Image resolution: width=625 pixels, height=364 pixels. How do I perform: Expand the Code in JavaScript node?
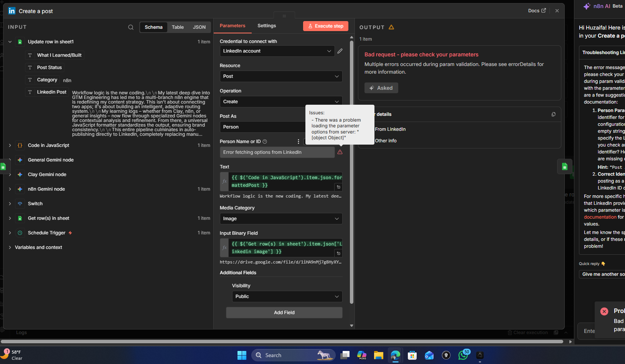coord(10,145)
